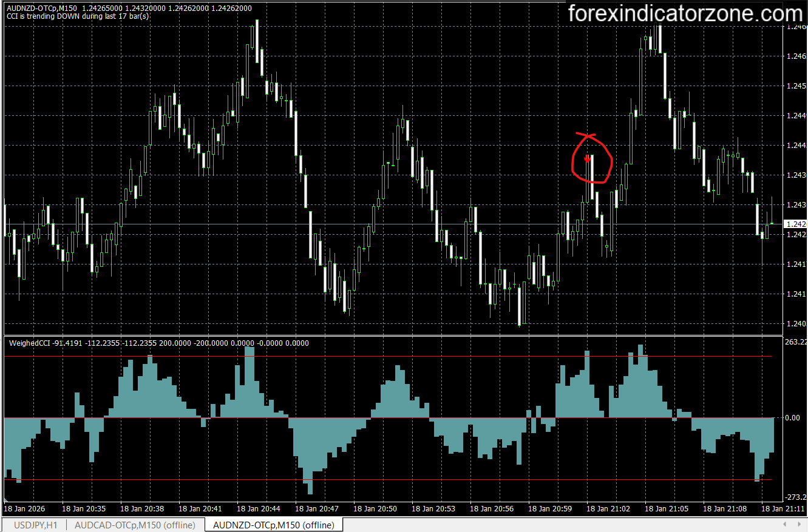Click the red circle annotation on the chart

[592, 159]
